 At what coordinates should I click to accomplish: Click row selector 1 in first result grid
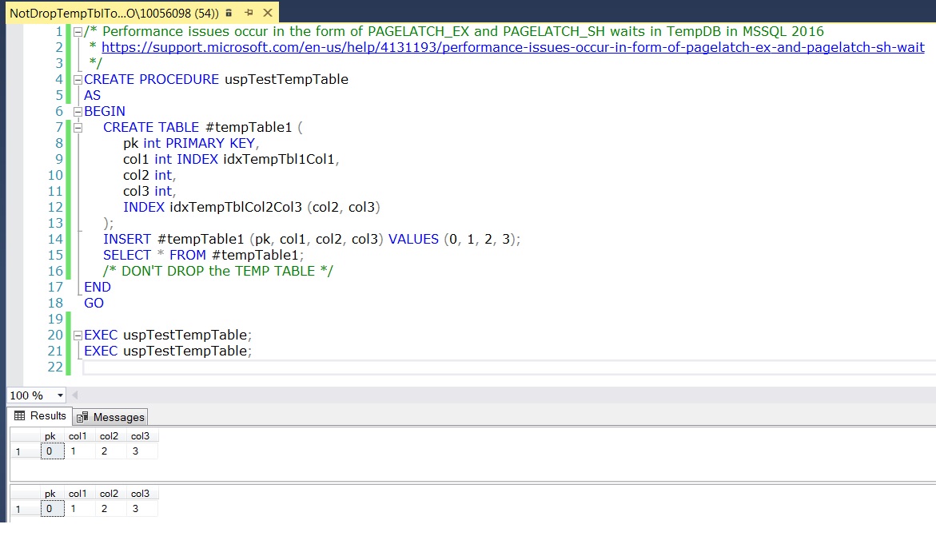tap(19, 451)
